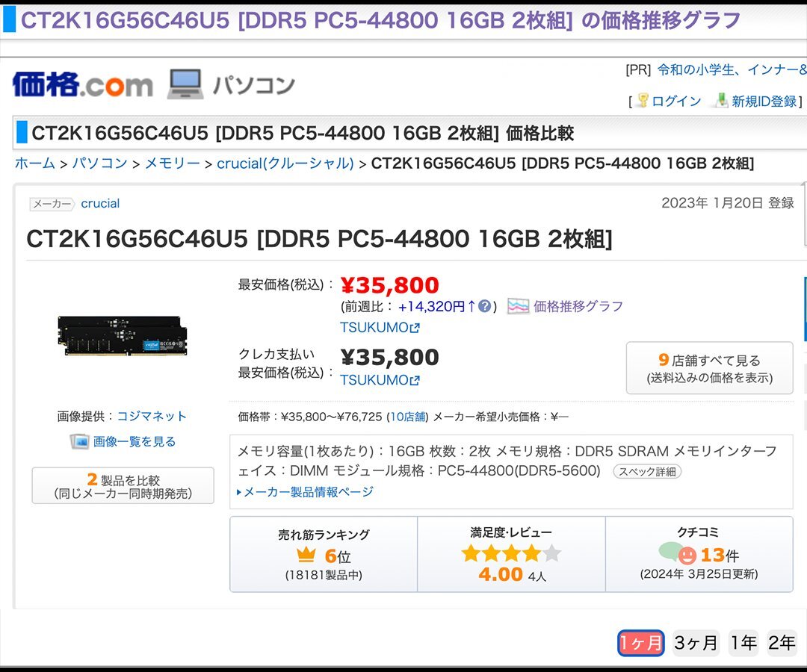Open 価格推移グラフ link
This screenshot has height=672, width=807.
tap(578, 306)
